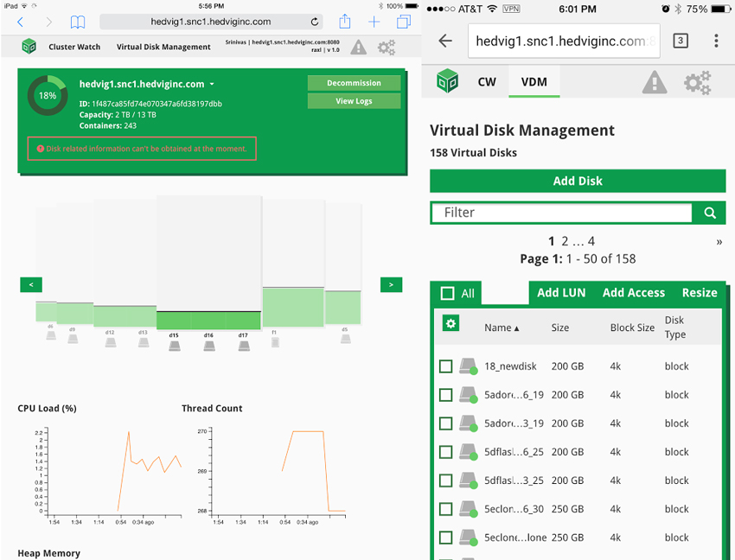Click the Thread Count chart

tap(272, 474)
